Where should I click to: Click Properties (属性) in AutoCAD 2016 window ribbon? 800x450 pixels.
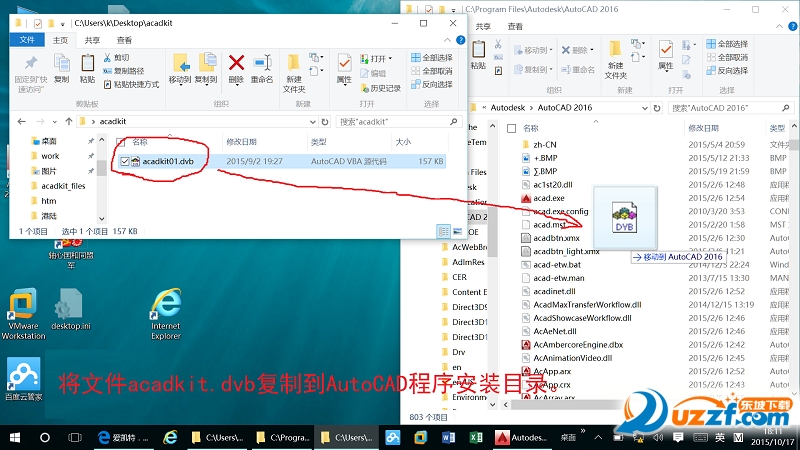pos(666,55)
